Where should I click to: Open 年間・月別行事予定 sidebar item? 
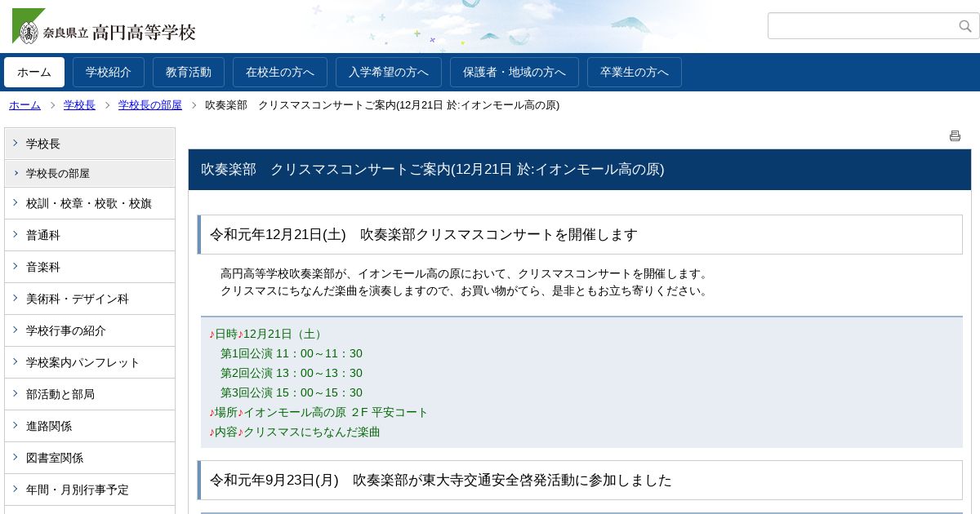tap(90, 490)
